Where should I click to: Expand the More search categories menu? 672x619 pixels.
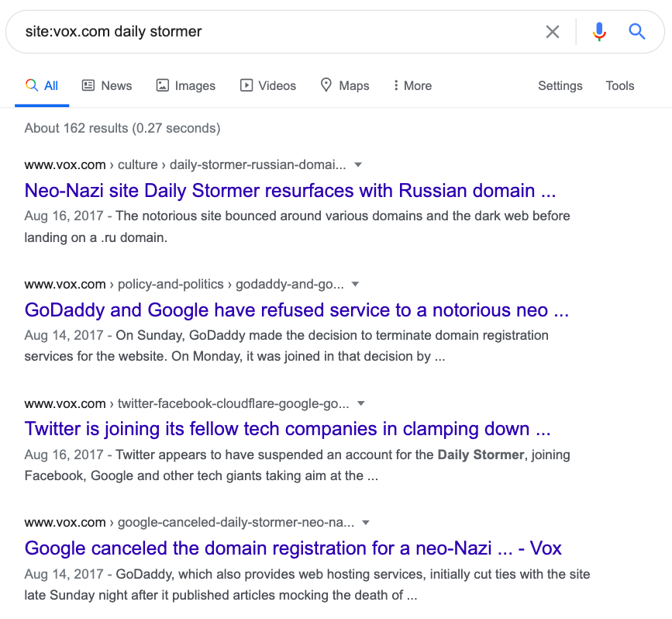pyautogui.click(x=412, y=86)
